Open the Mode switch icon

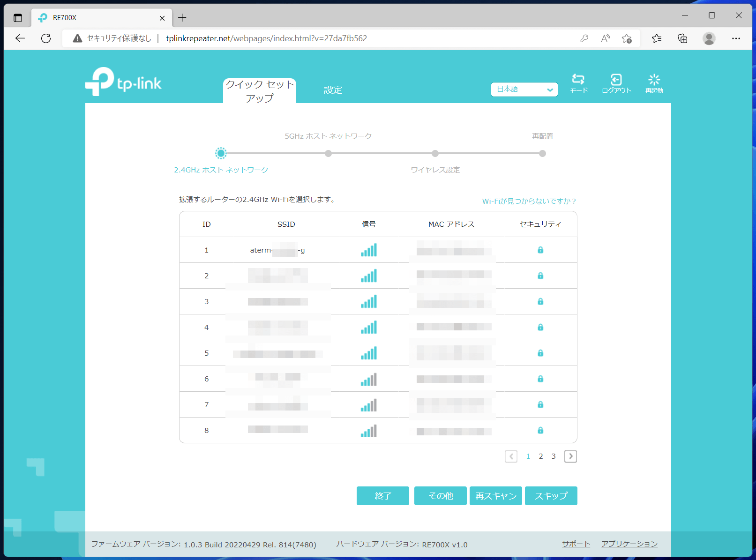(578, 84)
